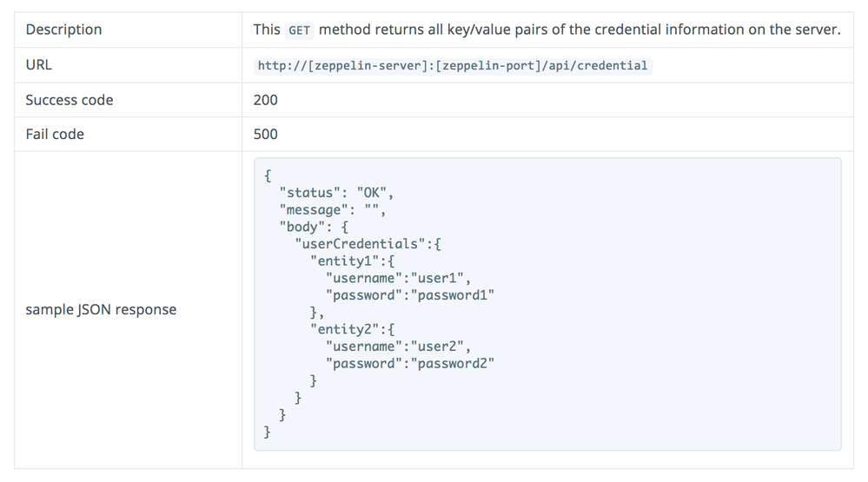
Task: Select the 500 fail code value
Action: tap(266, 134)
